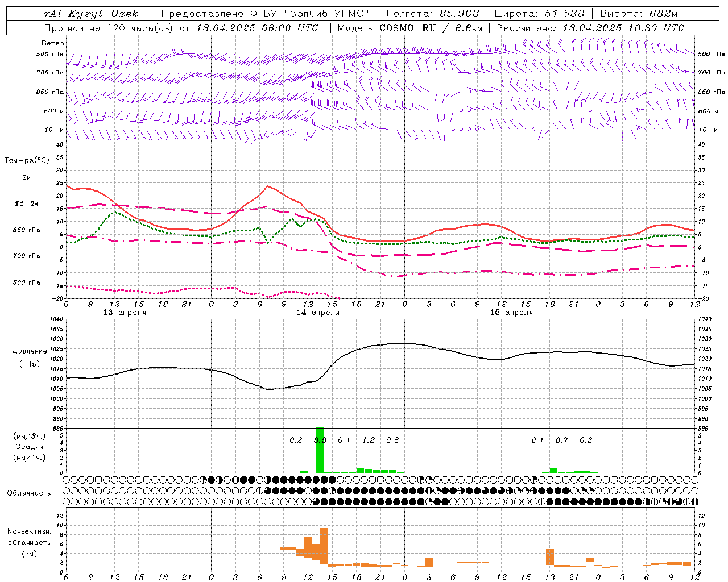Click the precipitation value "0.2"
The height and width of the screenshot is (582, 728).
(296, 440)
